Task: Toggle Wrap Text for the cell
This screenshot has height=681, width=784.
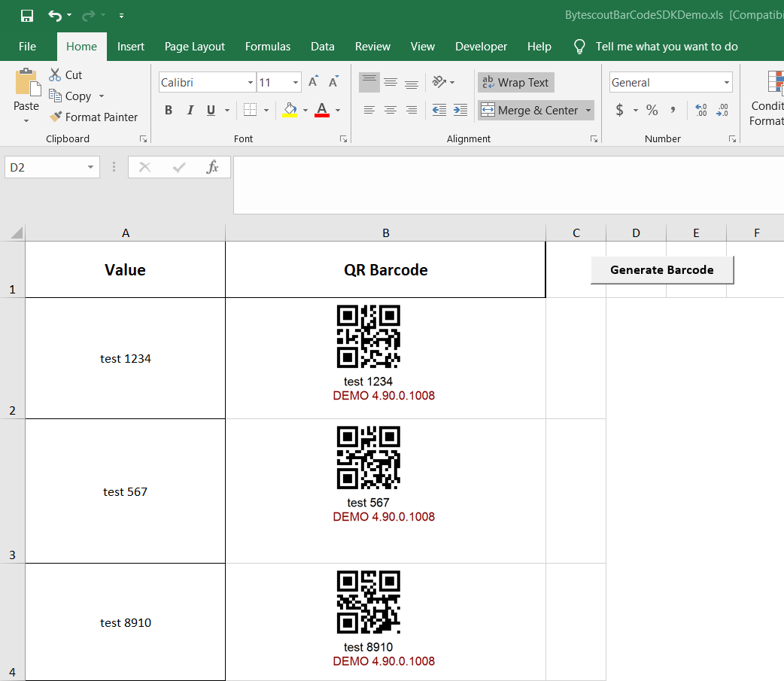Action: coord(515,83)
